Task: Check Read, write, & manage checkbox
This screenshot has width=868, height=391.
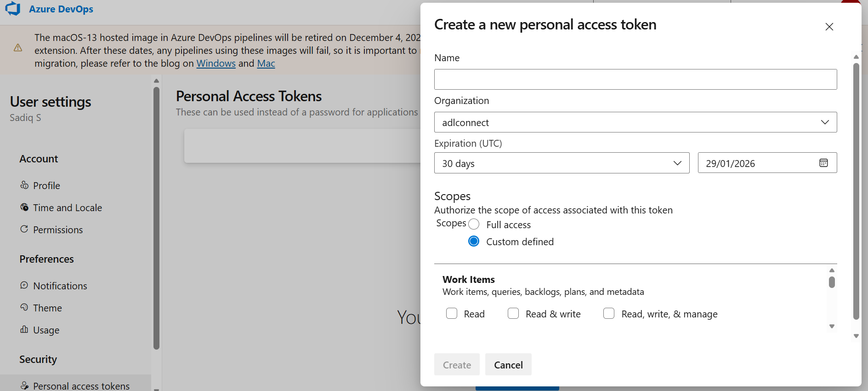Action: [x=609, y=313]
